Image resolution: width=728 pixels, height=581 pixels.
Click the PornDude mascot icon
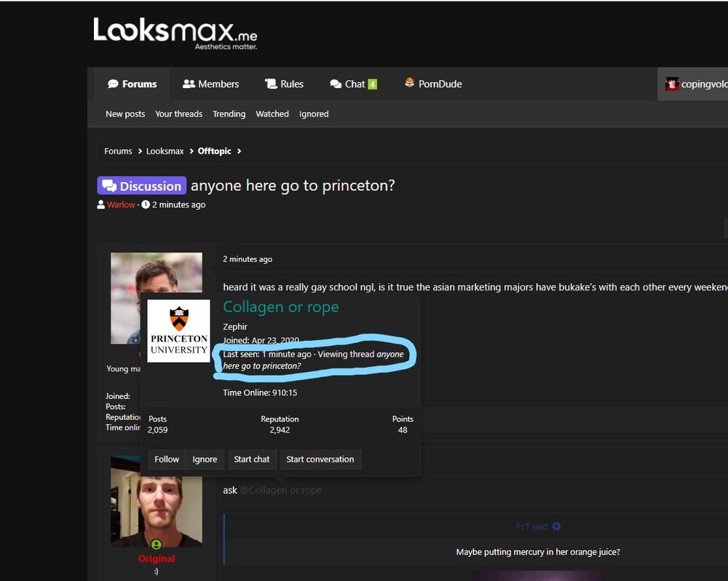(x=409, y=83)
